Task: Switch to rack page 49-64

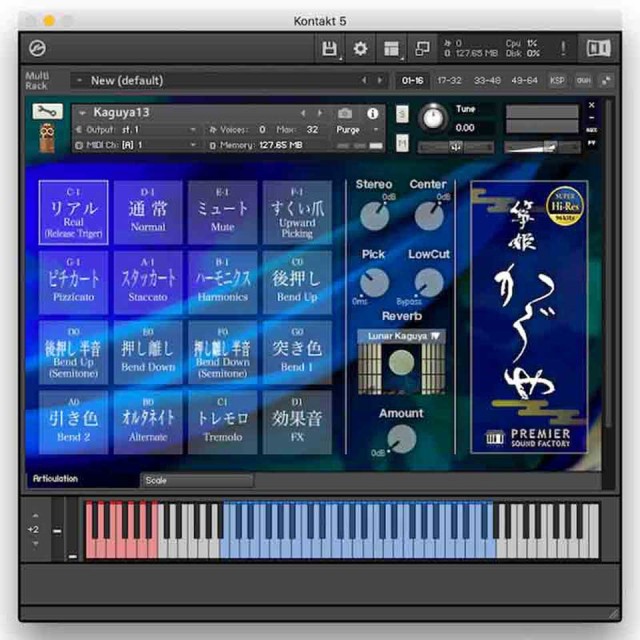Action: coord(524,80)
